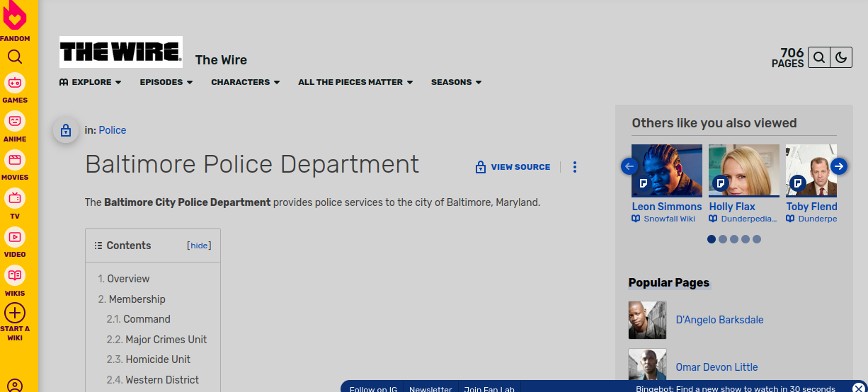Toggle dark theme with the moon icon
The height and width of the screenshot is (392, 868).
tap(841, 58)
